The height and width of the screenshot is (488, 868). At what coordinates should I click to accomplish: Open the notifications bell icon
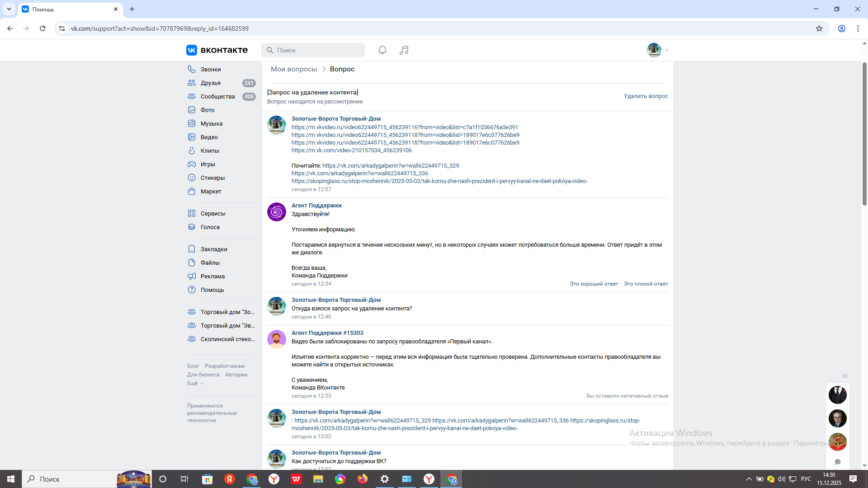click(x=382, y=50)
